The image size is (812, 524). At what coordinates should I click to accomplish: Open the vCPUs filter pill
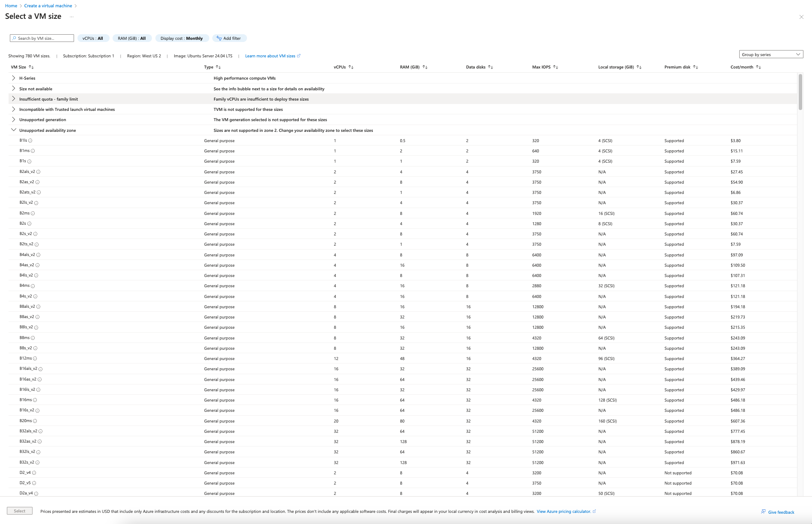pyautogui.click(x=93, y=39)
